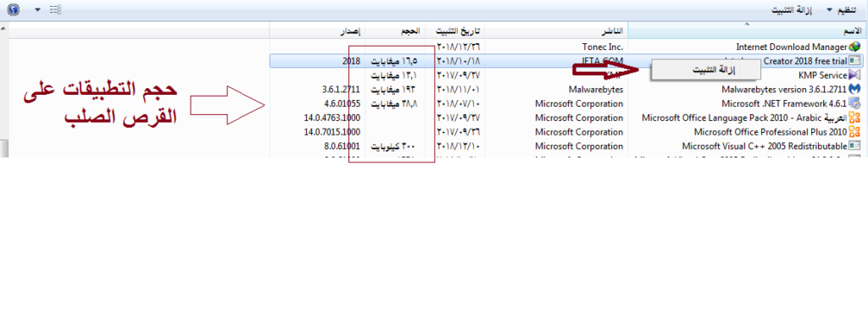The image size is (868, 309).
Task: Click version cell 14.0.4763.1000
Action: [332, 118]
